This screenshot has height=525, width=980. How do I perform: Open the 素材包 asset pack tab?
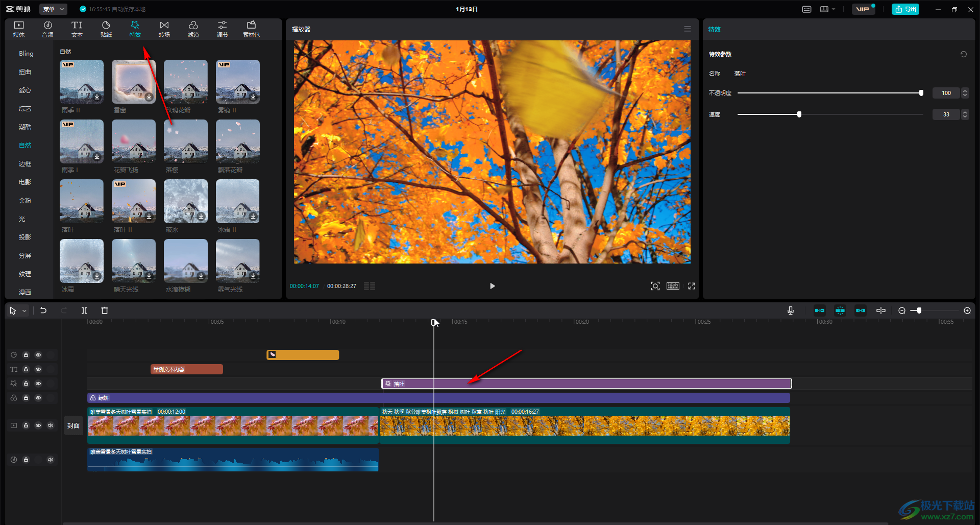(x=251, y=29)
